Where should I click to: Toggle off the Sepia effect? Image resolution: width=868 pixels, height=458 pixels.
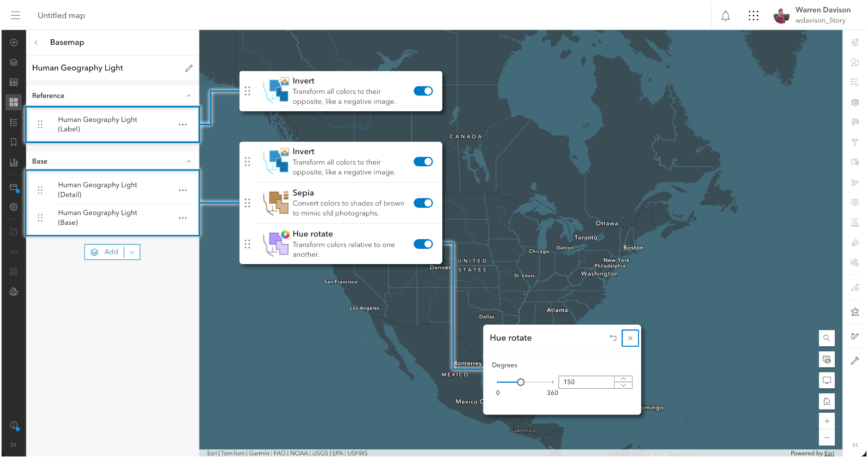(x=423, y=203)
